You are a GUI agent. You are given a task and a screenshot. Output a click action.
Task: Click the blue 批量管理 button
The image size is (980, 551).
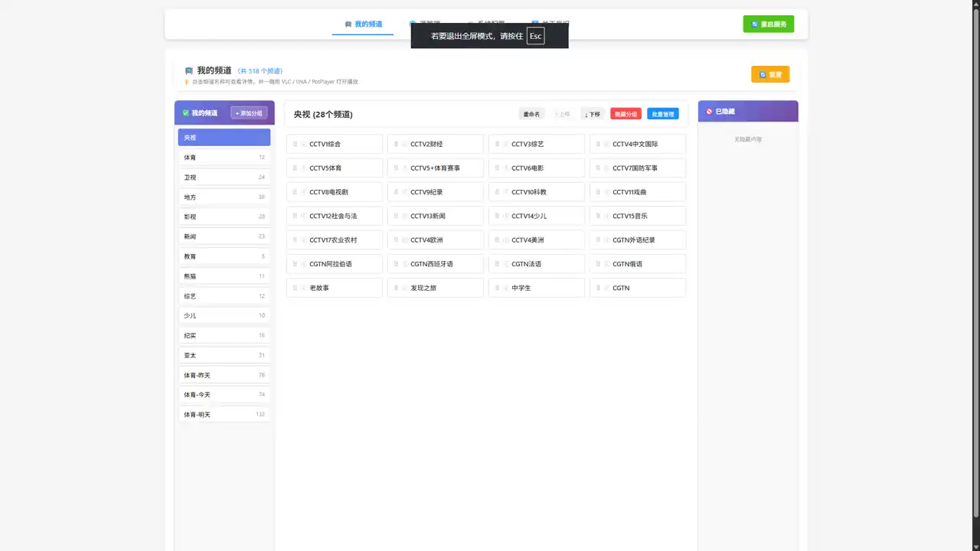(x=663, y=114)
